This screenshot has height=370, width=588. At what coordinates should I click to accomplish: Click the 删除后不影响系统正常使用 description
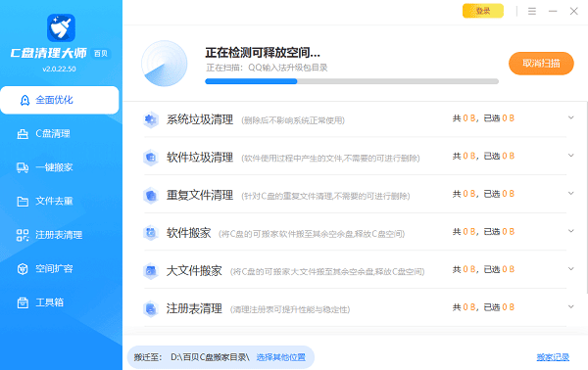pyautogui.click(x=293, y=120)
